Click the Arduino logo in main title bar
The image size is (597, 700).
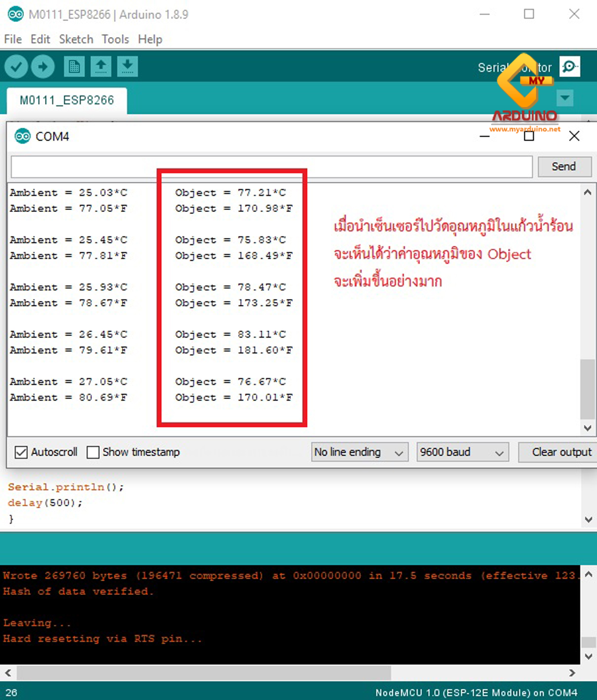click(16, 15)
